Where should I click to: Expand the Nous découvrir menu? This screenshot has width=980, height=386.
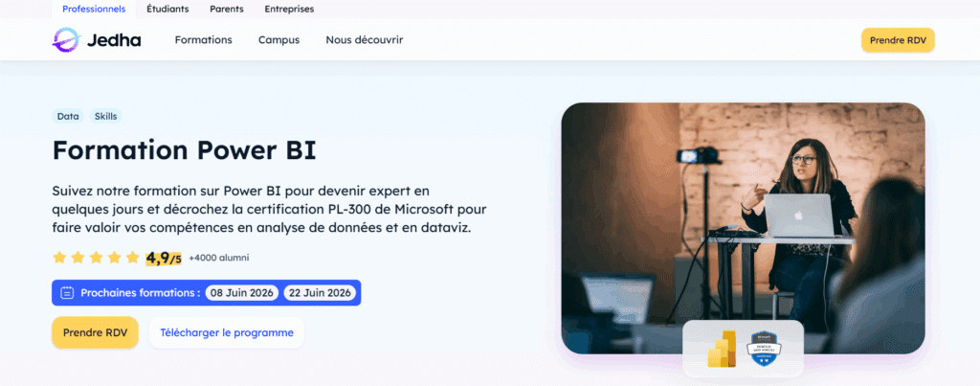[x=365, y=40]
